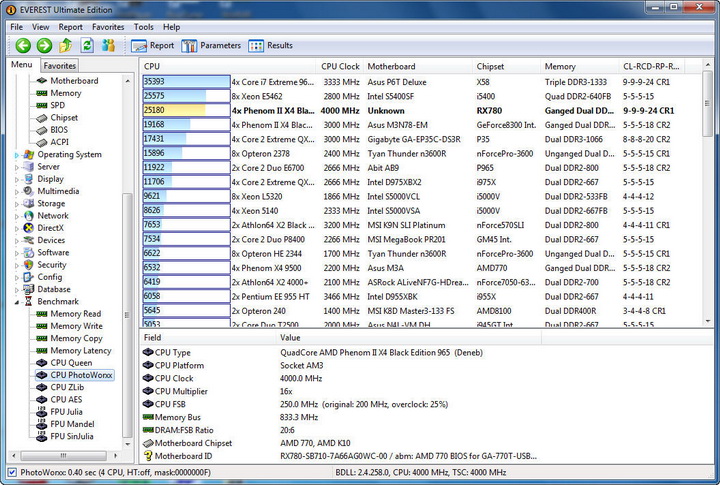Select the CPU AES benchmark
Image resolution: width=720 pixels, height=485 pixels.
tap(66, 400)
